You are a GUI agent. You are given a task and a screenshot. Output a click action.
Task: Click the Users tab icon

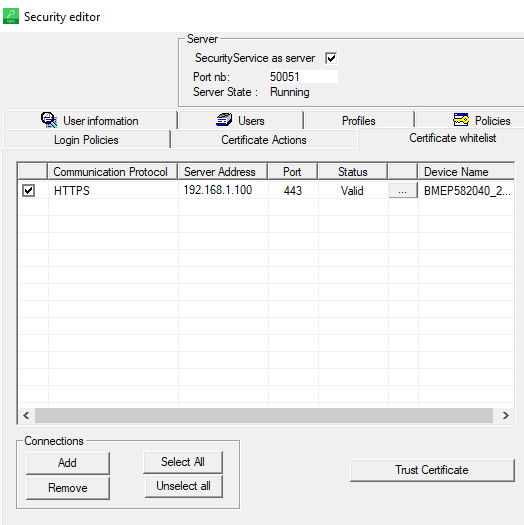point(224,120)
